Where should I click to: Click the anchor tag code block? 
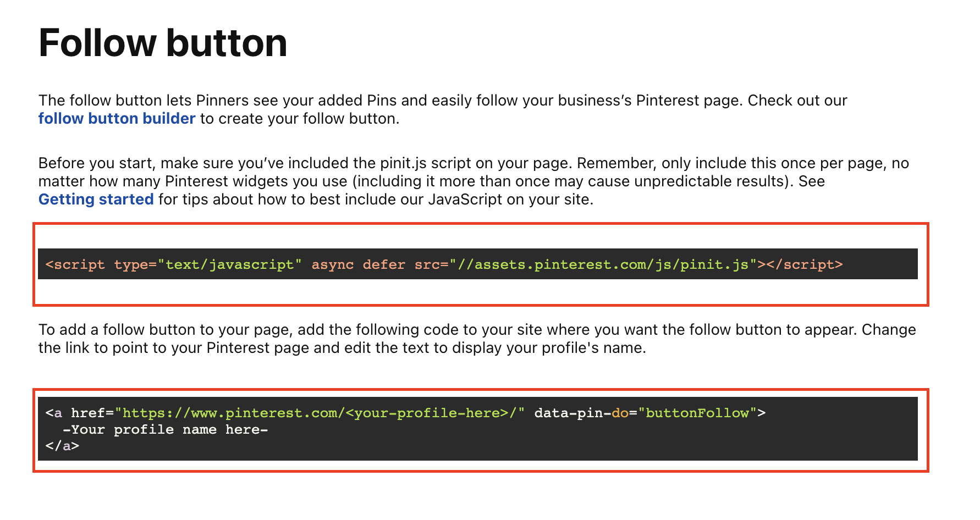pyautogui.click(x=477, y=429)
